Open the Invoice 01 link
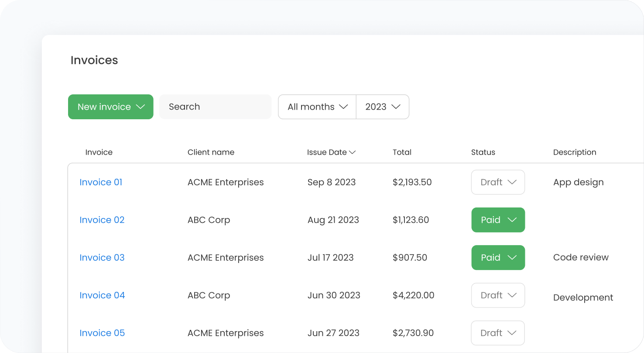Viewport: 644px width, 353px height. pyautogui.click(x=101, y=182)
